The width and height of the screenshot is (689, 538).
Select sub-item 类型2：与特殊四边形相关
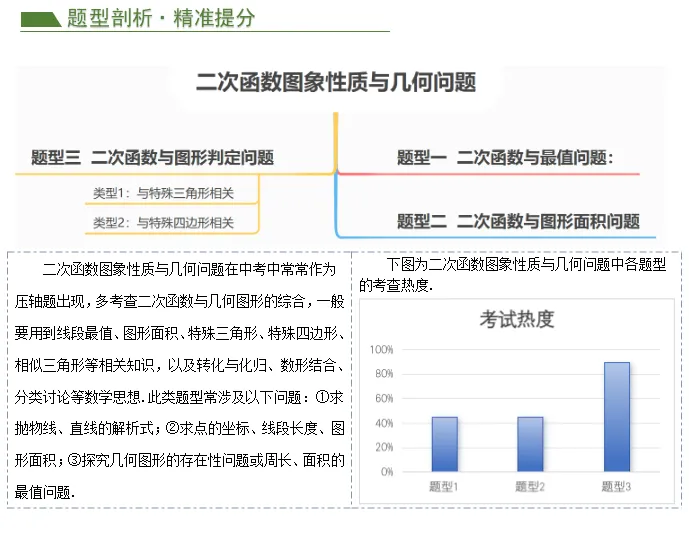(163, 223)
